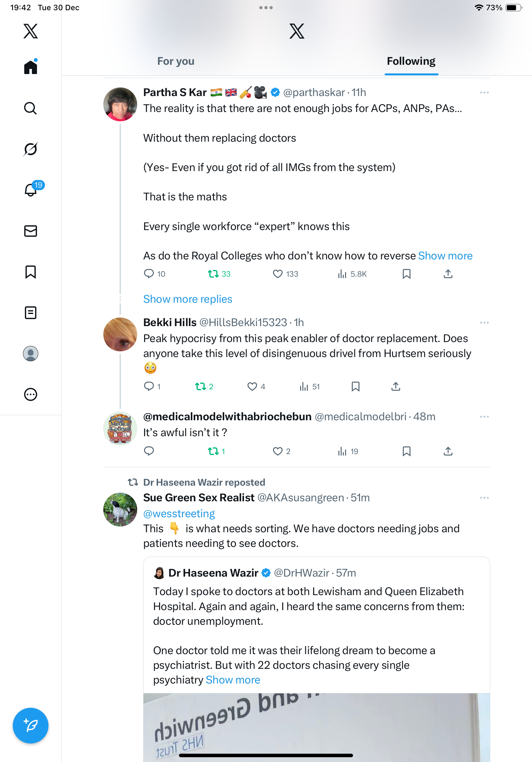This screenshot has width=532, height=762.
Task: Open Bookmarks from the sidebar
Action: [31, 272]
